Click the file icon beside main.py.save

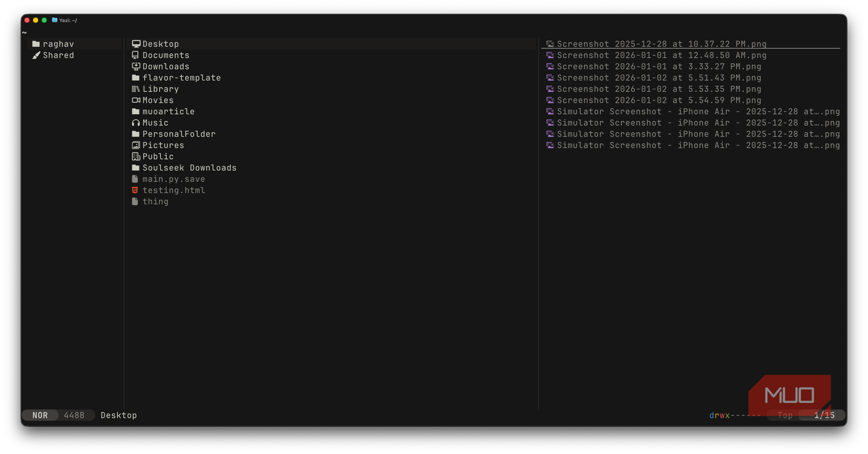coord(135,179)
